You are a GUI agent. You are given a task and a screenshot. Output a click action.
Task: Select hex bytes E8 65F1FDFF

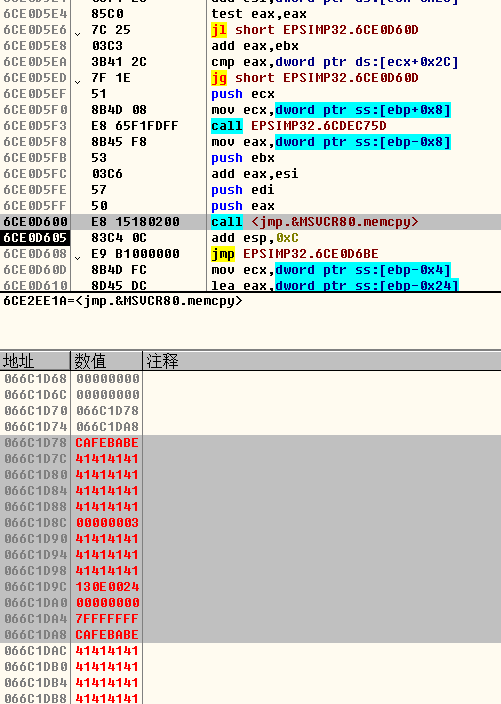pyautogui.click(x=135, y=126)
